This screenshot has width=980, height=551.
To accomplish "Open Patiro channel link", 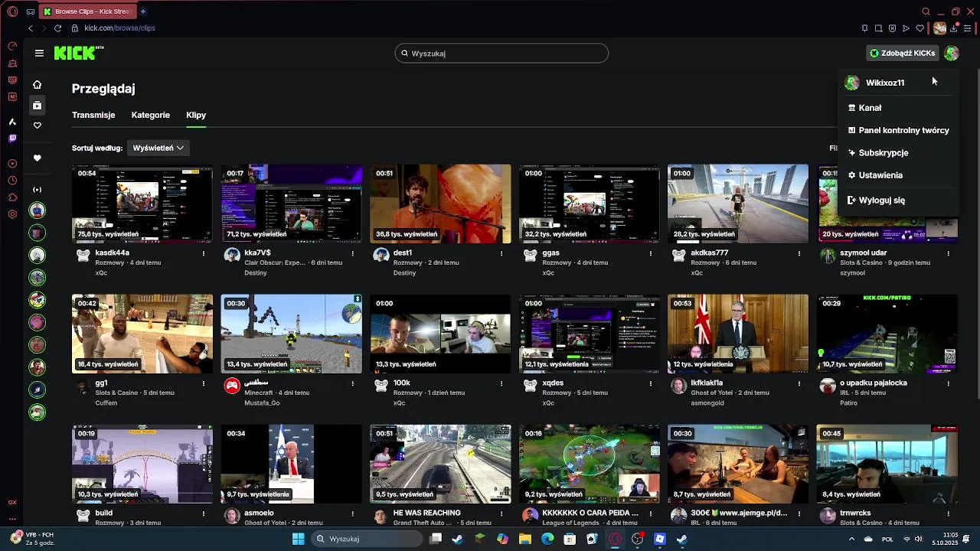I will pos(848,403).
